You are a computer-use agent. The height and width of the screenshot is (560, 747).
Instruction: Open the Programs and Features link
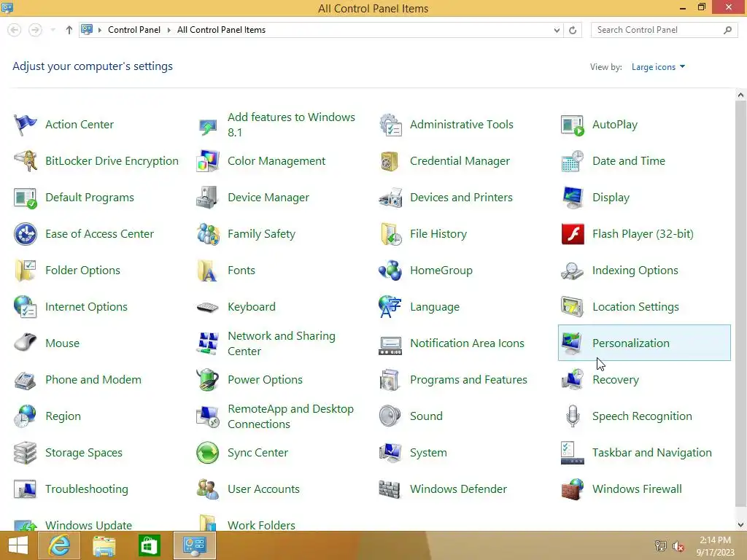click(468, 380)
